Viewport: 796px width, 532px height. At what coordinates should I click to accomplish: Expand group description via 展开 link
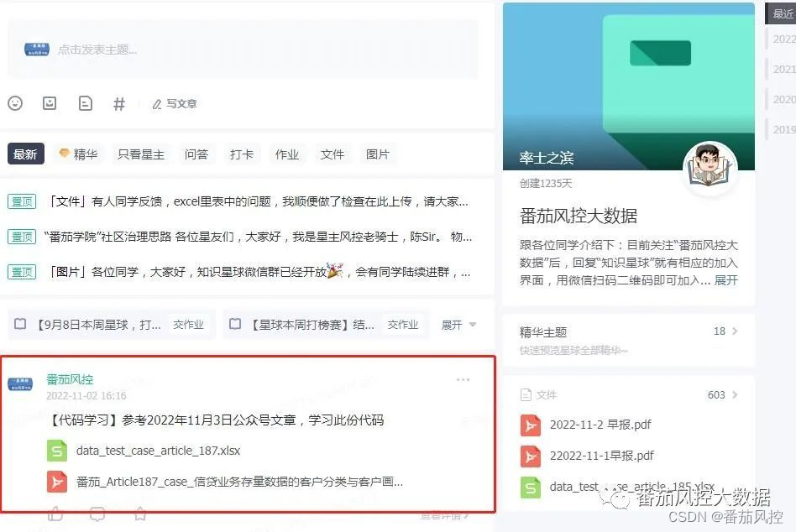[726, 280]
